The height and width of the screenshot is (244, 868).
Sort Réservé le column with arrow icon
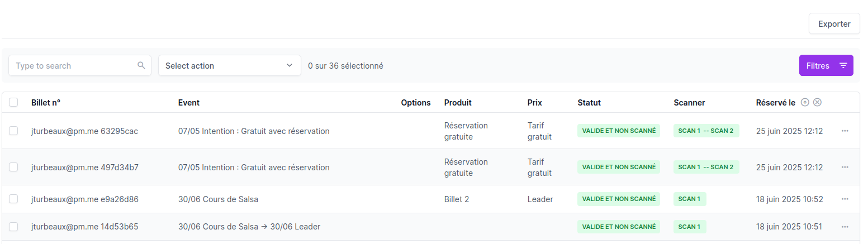(x=805, y=102)
